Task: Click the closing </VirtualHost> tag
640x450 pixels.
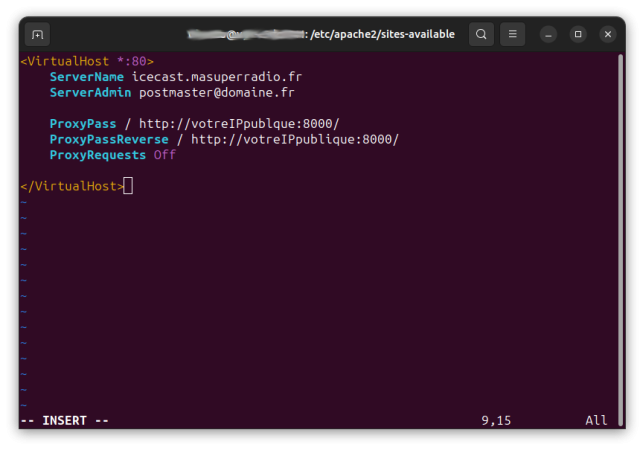Action: coord(72,186)
